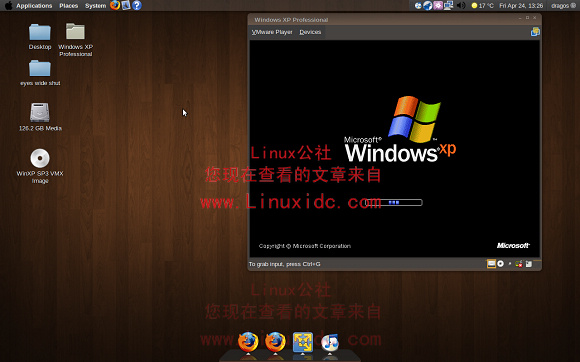Click the first Firefox icon in the dock

click(x=248, y=342)
